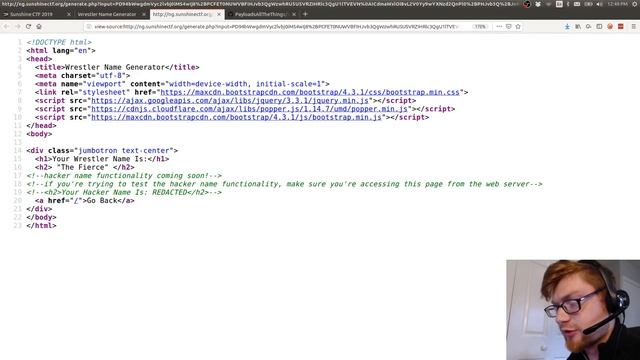Open the bootstrap.min.js script link

coord(236,117)
